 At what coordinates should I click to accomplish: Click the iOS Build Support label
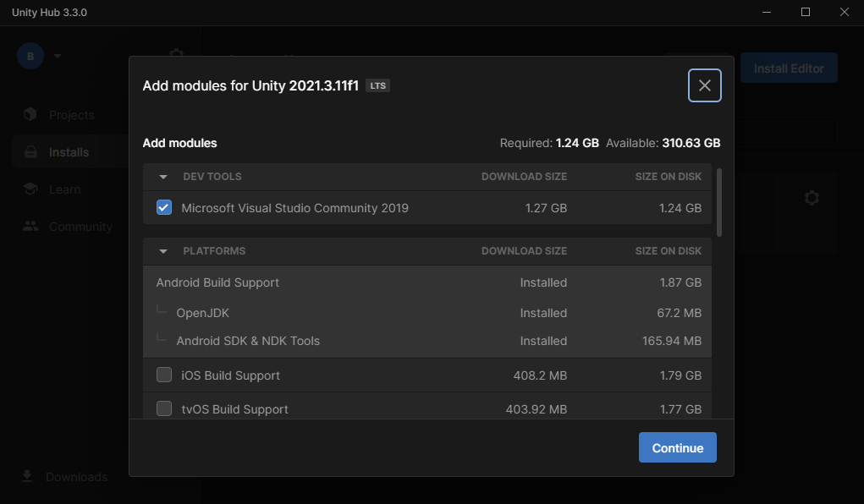230,375
